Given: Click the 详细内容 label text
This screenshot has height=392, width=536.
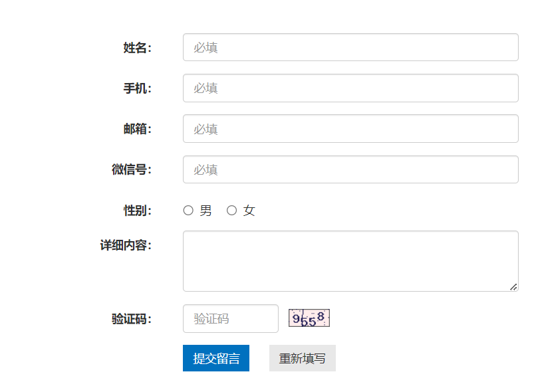Looking at the screenshot, I should pos(126,246).
